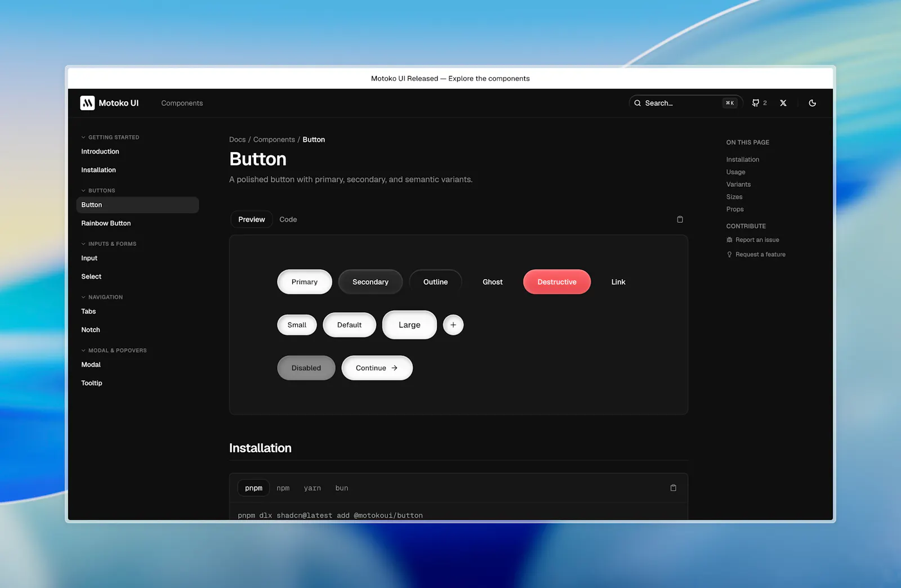The height and width of the screenshot is (588, 901).
Task: Click the Continue arrow button
Action: (377, 368)
